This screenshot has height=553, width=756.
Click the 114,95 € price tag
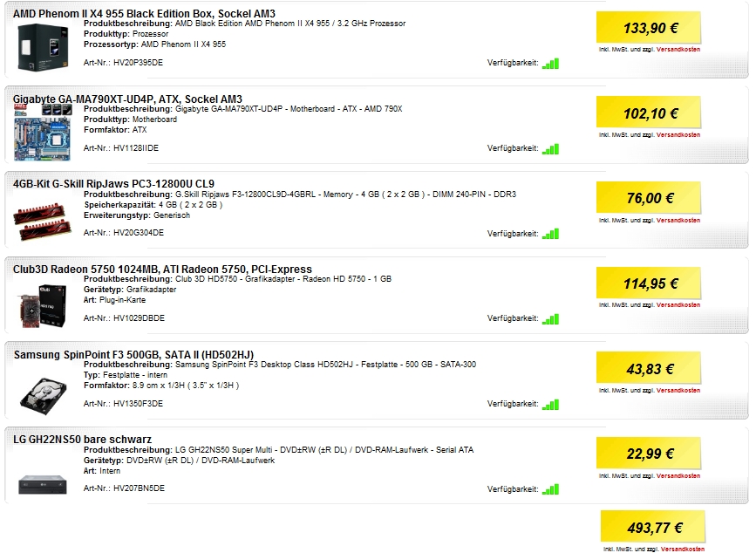pyautogui.click(x=649, y=283)
